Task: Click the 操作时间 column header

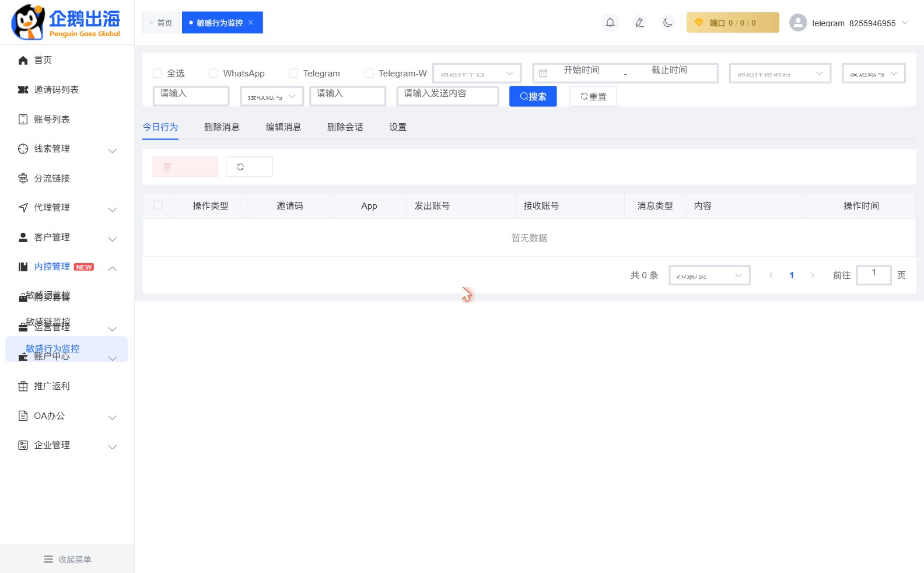Action: coord(861,206)
